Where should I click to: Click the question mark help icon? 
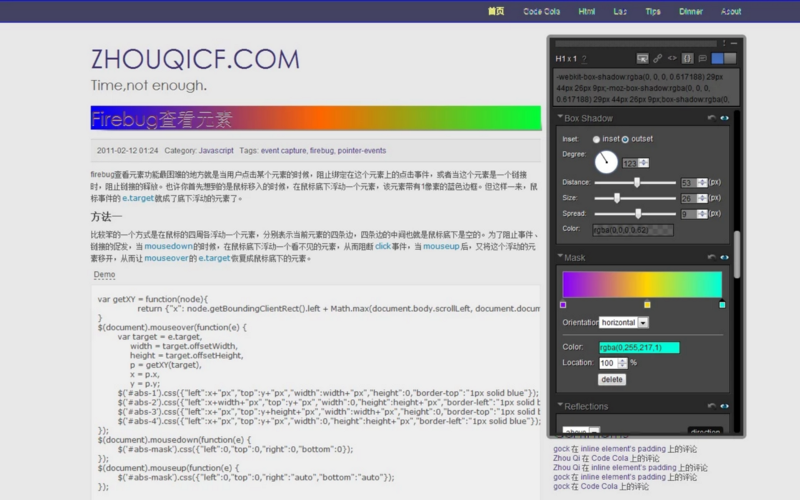click(584, 59)
